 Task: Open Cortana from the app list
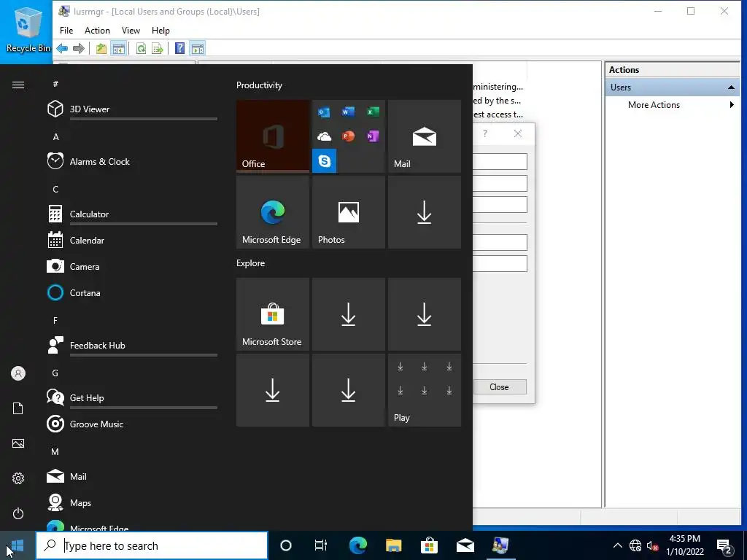(x=131, y=292)
